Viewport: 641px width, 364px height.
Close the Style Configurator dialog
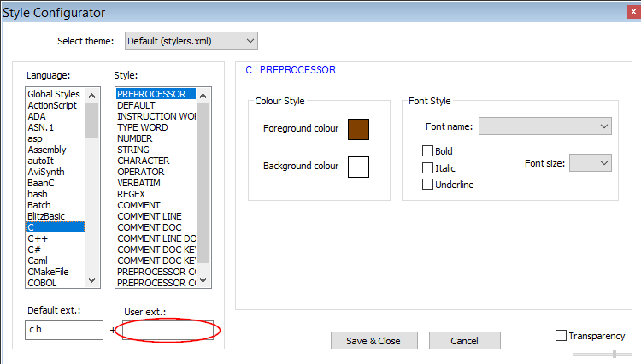click(633, 12)
